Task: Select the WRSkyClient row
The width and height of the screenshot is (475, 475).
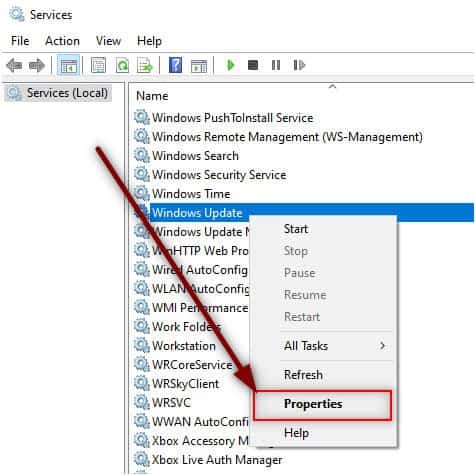Action: pyautogui.click(x=185, y=384)
